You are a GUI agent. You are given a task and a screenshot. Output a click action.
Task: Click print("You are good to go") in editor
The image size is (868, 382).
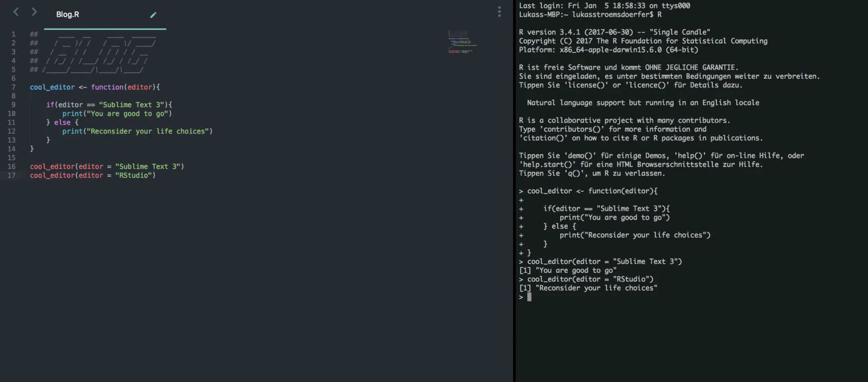pos(117,114)
